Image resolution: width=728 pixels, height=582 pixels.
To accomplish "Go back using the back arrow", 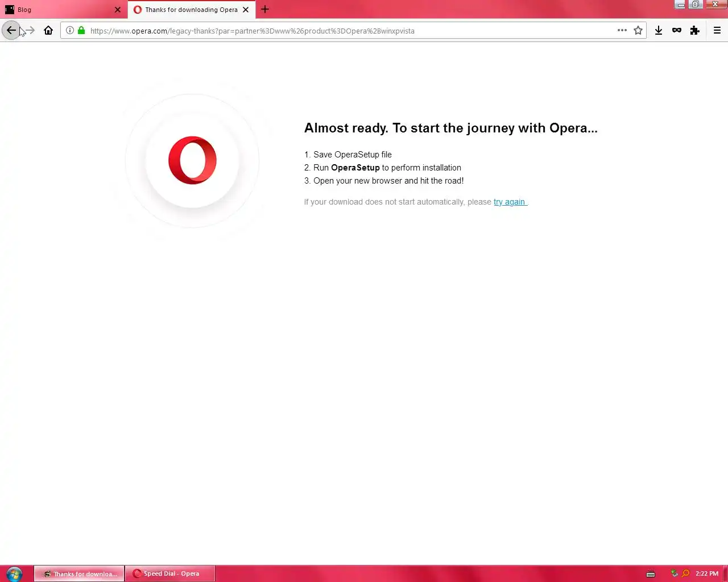I will pos(11,30).
